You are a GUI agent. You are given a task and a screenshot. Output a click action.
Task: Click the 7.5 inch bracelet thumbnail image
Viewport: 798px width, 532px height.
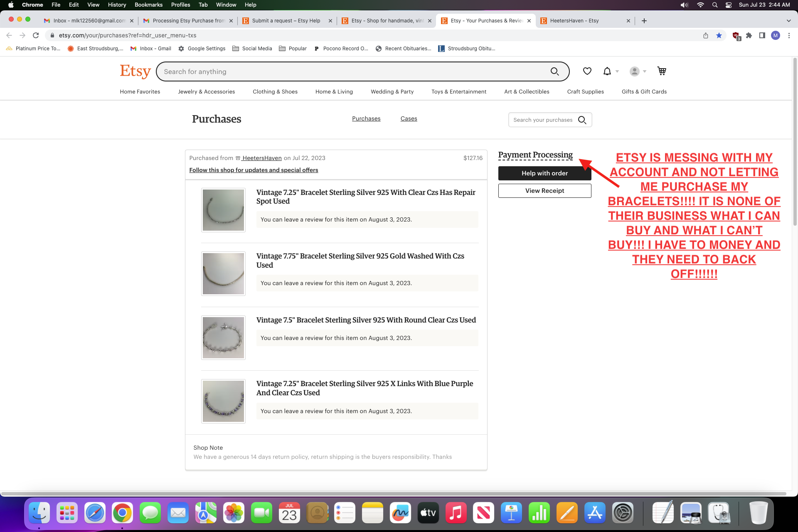coord(223,337)
